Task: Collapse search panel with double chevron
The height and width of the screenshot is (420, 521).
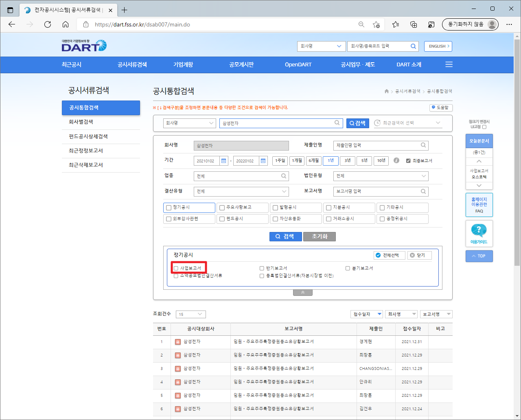Action: 302,293
